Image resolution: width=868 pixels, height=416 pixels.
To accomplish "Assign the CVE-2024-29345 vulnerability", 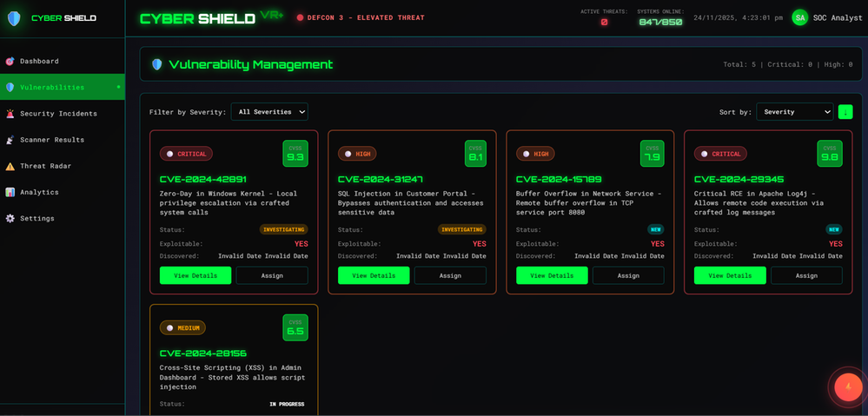I will tap(806, 275).
